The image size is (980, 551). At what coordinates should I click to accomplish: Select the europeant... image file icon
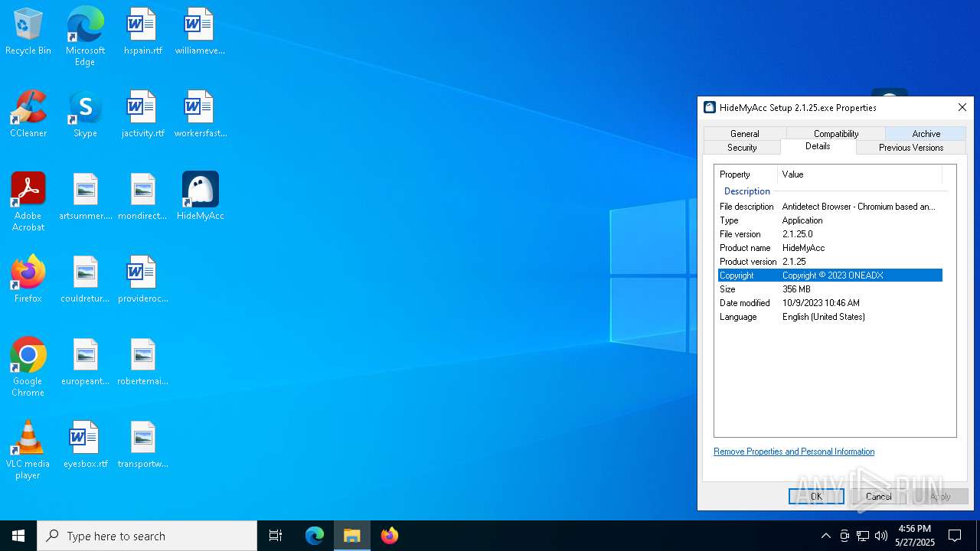(85, 363)
